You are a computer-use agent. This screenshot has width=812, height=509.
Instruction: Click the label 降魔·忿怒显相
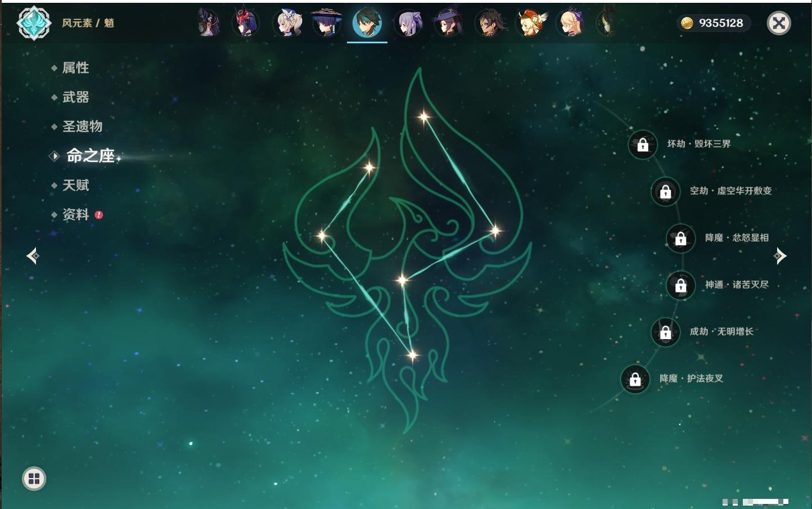click(x=737, y=237)
